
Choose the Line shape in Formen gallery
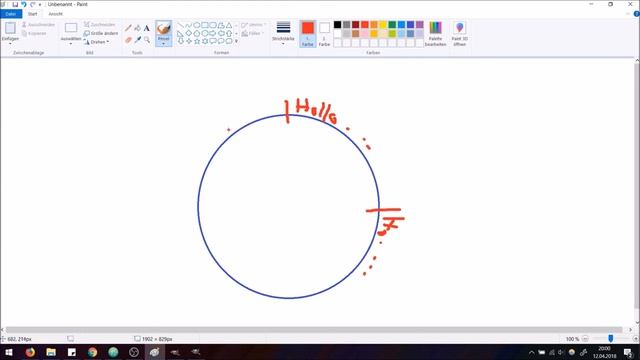click(180, 25)
